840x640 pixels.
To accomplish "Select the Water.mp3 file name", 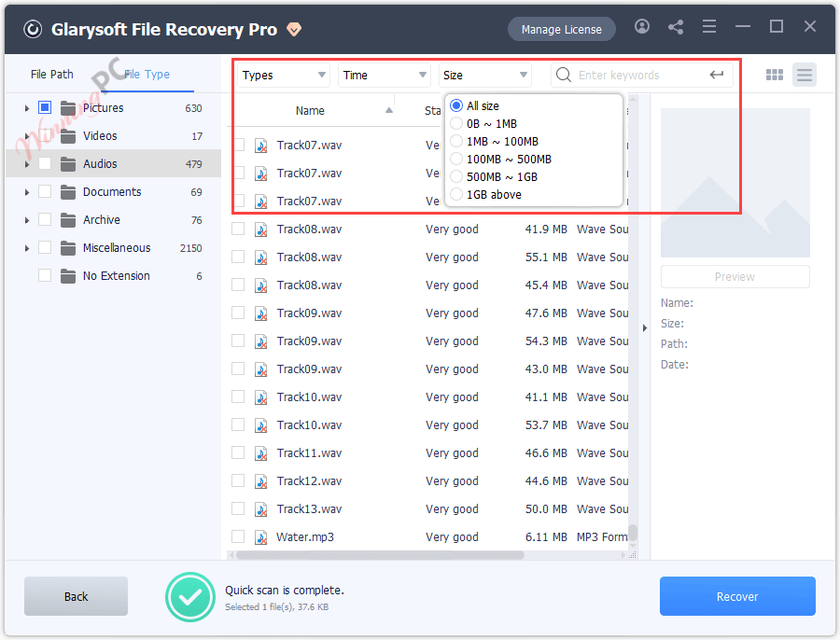I will click(305, 537).
